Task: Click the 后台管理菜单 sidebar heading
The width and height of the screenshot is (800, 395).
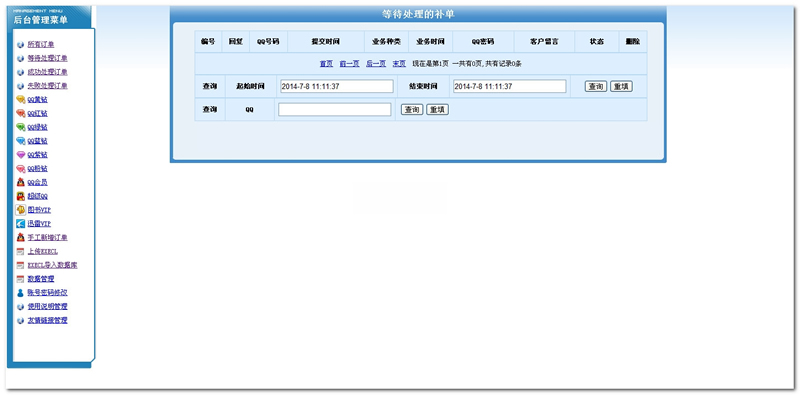Action: point(40,20)
